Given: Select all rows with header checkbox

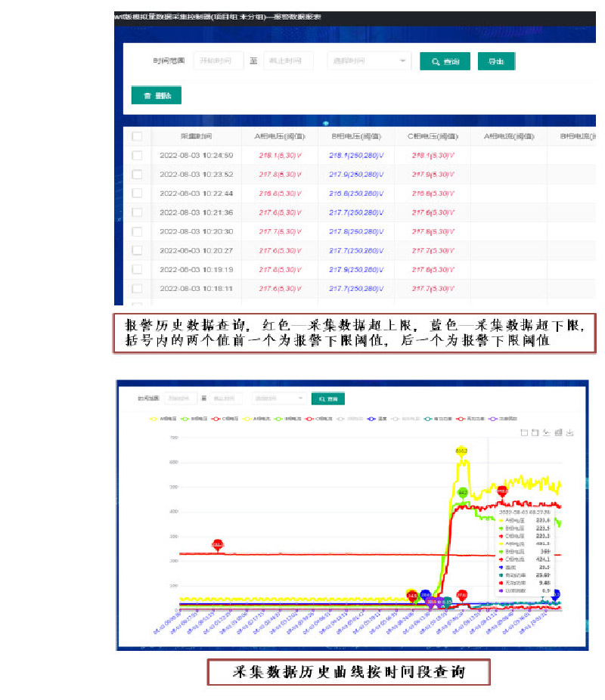Looking at the screenshot, I should point(137,136).
